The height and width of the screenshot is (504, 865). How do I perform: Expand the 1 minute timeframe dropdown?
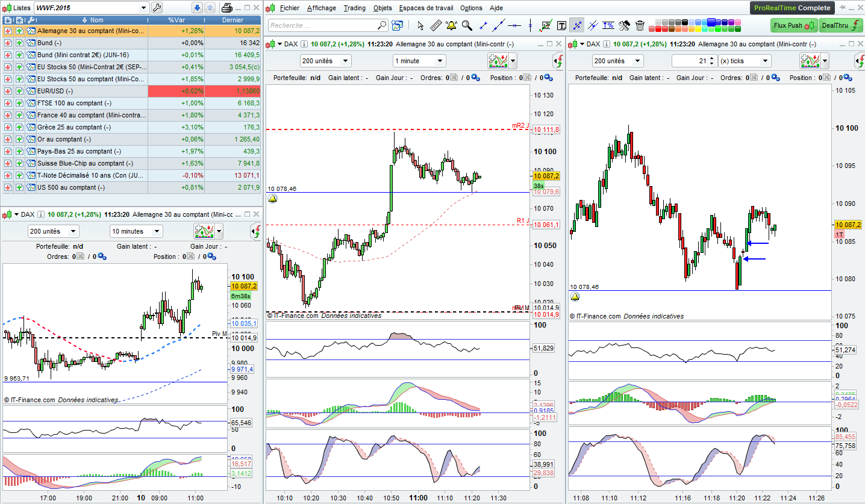click(440, 61)
